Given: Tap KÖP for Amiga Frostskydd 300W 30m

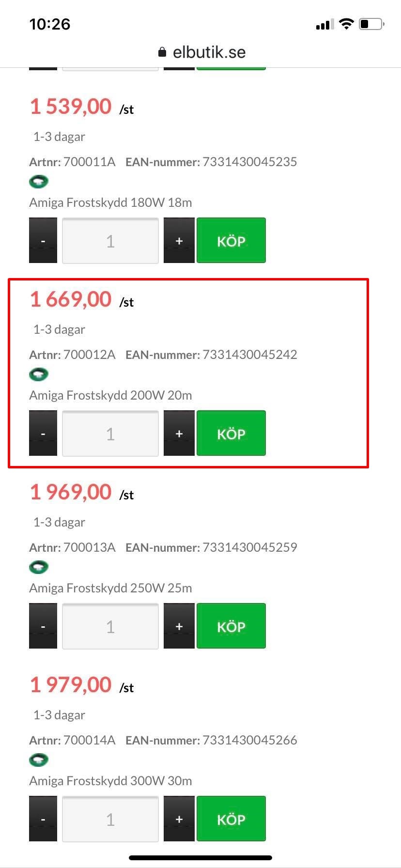Looking at the screenshot, I should [x=231, y=819].
